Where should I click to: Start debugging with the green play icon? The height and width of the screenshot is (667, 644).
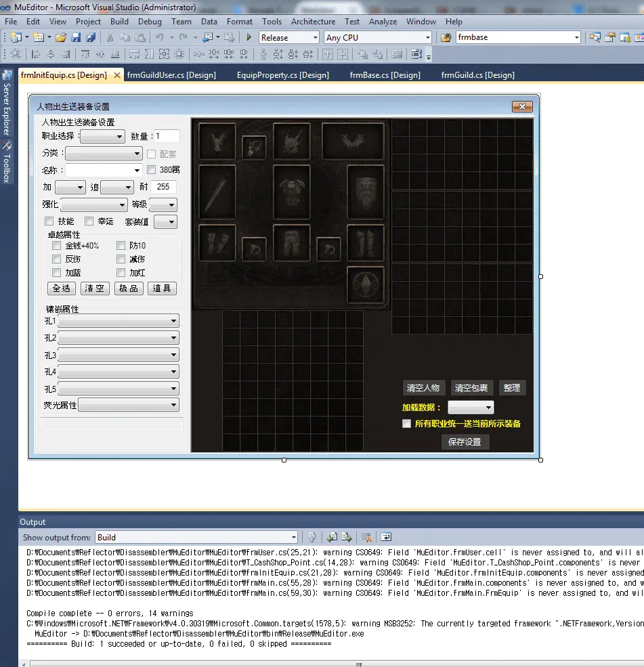[x=249, y=37]
